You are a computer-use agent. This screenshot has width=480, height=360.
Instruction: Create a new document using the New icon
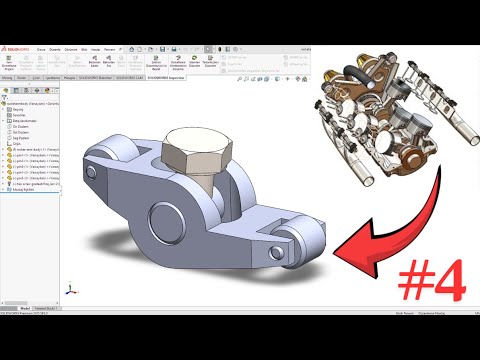pos(140,49)
